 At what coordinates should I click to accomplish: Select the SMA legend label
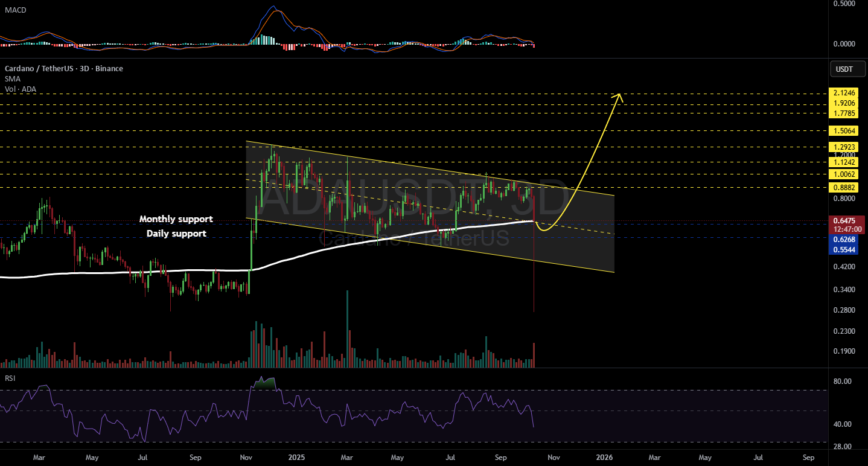(x=11, y=79)
